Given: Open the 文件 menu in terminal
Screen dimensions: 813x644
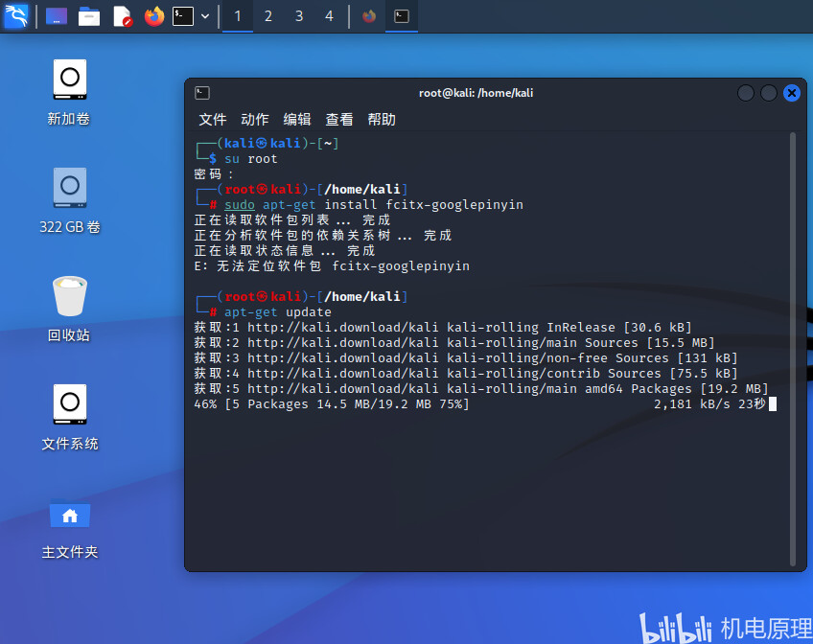Looking at the screenshot, I should point(213,120).
